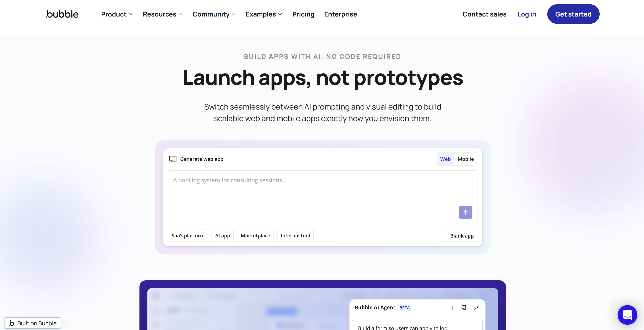Click the Contact sales link
The width and height of the screenshot is (644, 330).
coord(484,14)
